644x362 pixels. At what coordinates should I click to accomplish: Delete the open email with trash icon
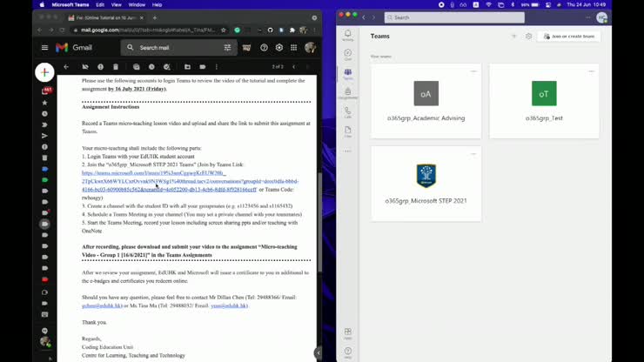(x=115, y=66)
